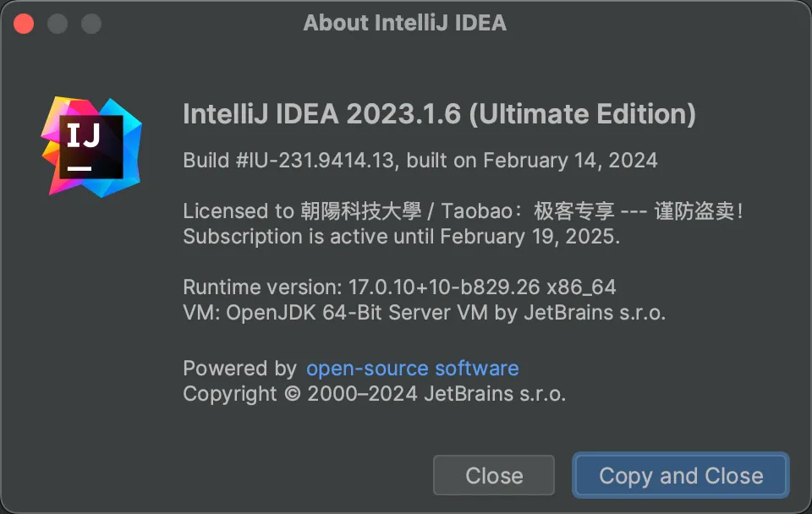
Task: Click the gray zoom circle
Action: [x=90, y=23]
